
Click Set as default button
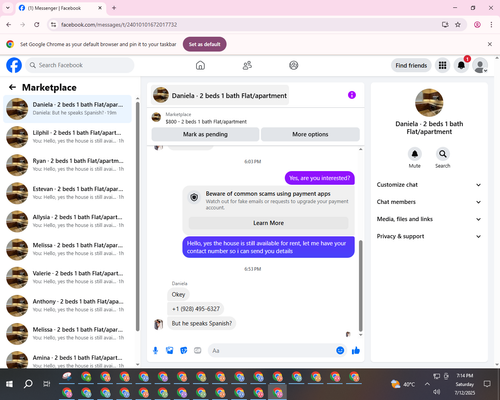[205, 44]
